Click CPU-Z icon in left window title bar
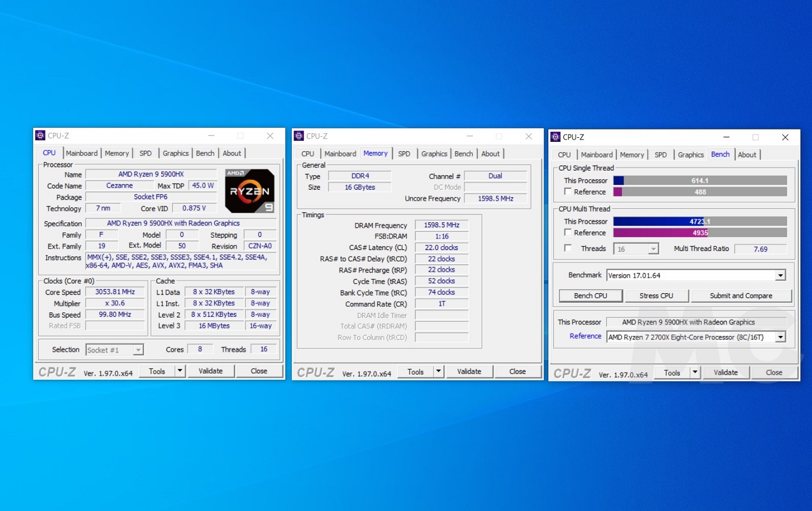 click(x=40, y=136)
